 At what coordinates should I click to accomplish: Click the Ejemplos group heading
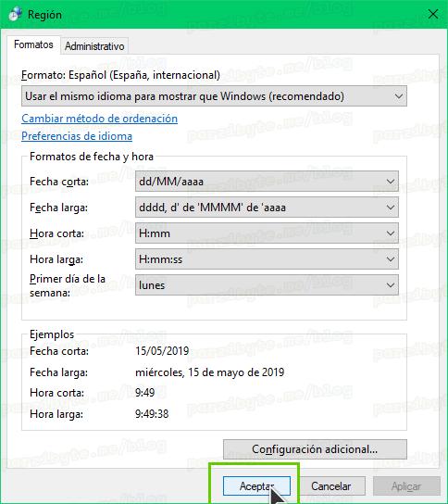tap(52, 334)
